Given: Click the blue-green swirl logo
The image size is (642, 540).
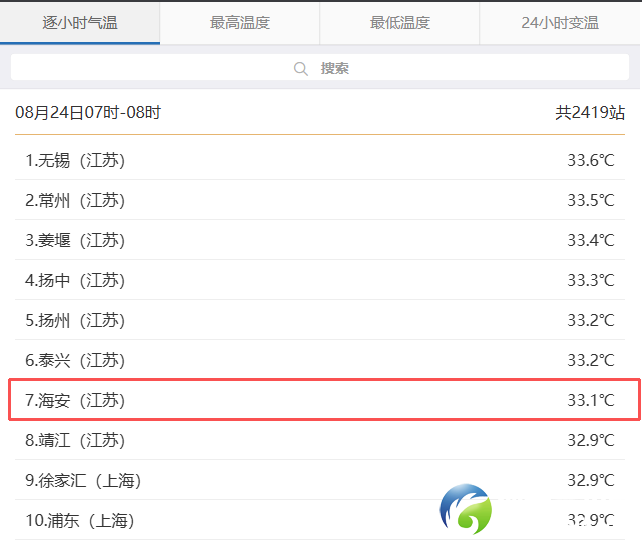Looking at the screenshot, I should tap(465, 509).
